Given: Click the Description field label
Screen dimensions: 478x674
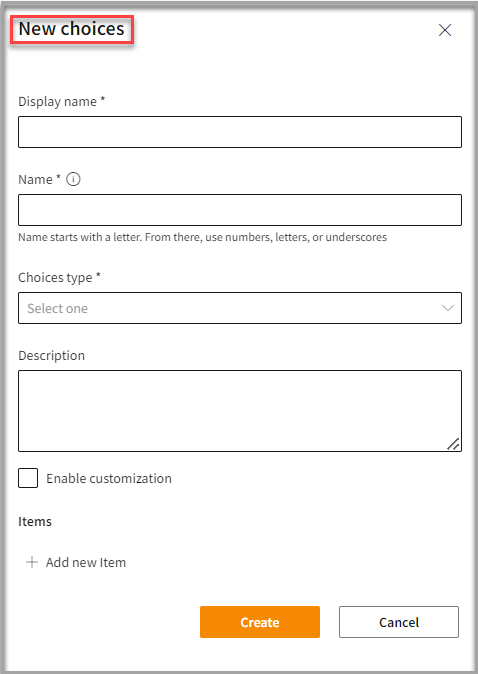Looking at the screenshot, I should tap(52, 355).
